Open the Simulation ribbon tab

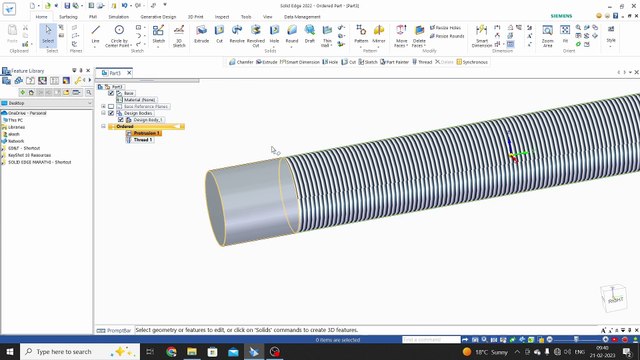(x=118, y=17)
